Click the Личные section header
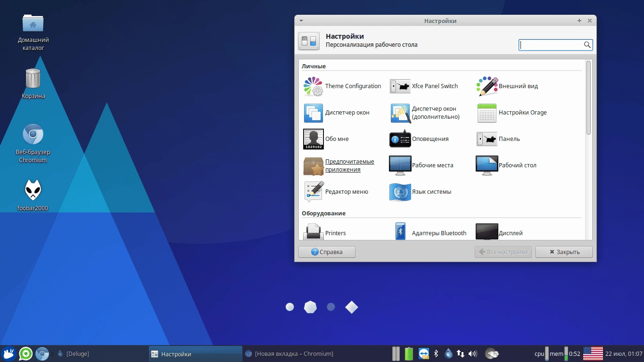 pyautogui.click(x=314, y=66)
